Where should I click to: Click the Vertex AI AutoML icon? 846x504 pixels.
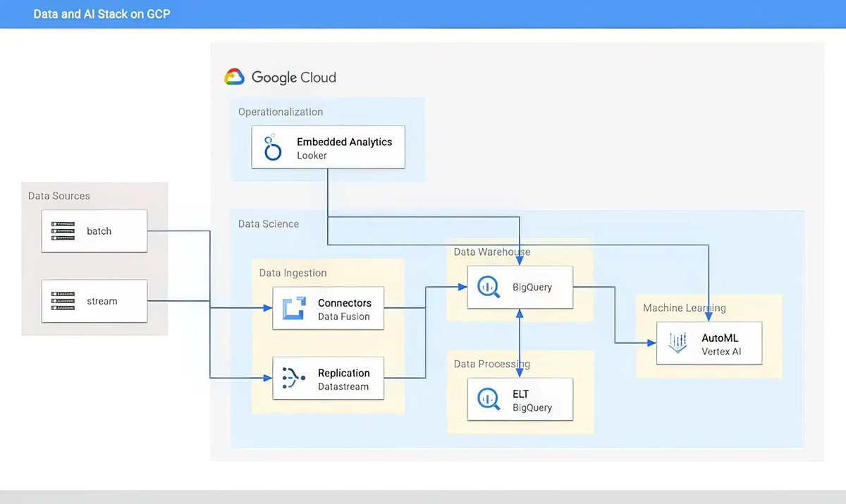[675, 343]
